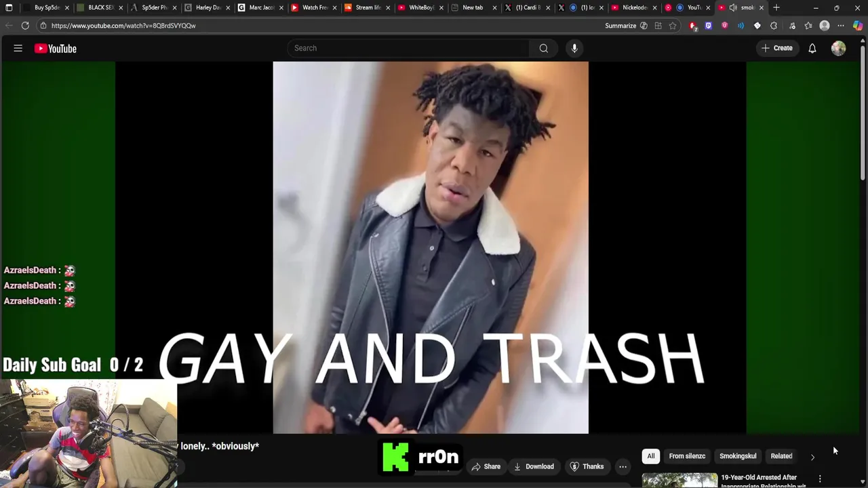This screenshot has height=488, width=868.
Task: Open a new browser tab
Action: [776, 7]
